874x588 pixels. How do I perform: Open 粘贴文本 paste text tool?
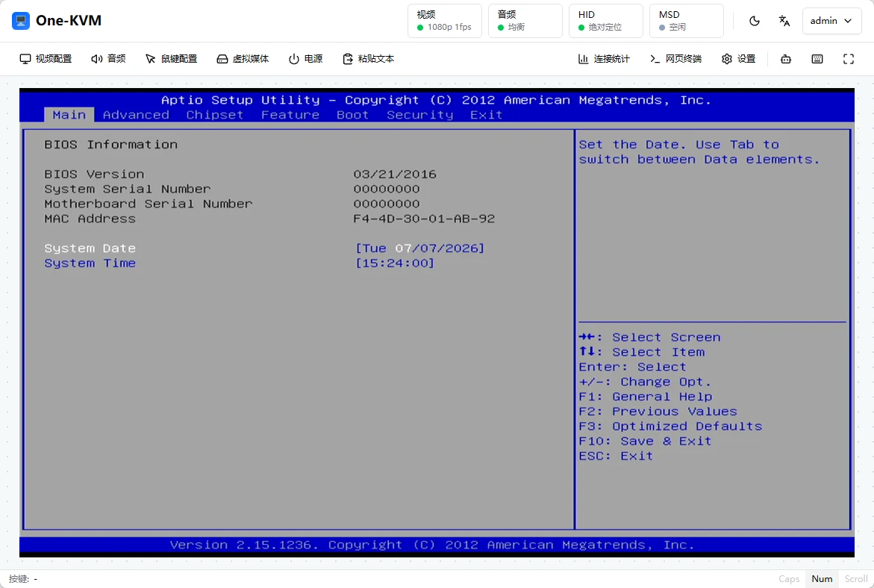[369, 58]
